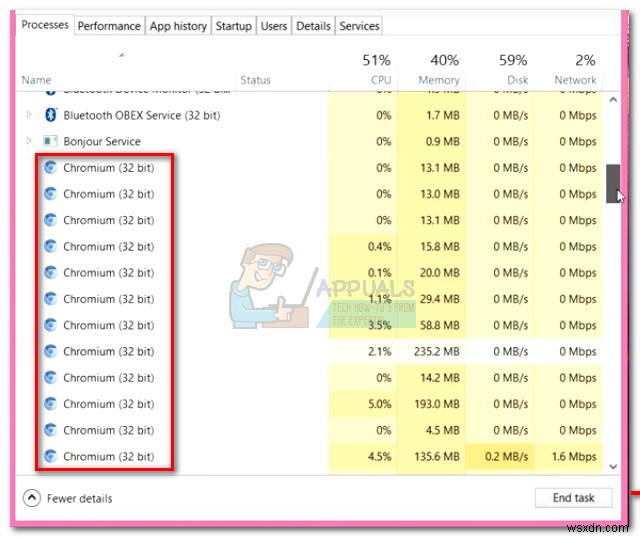640x538 pixels.
Task: Select Chromium icon using 20.0 MB memory
Action: click(51, 272)
